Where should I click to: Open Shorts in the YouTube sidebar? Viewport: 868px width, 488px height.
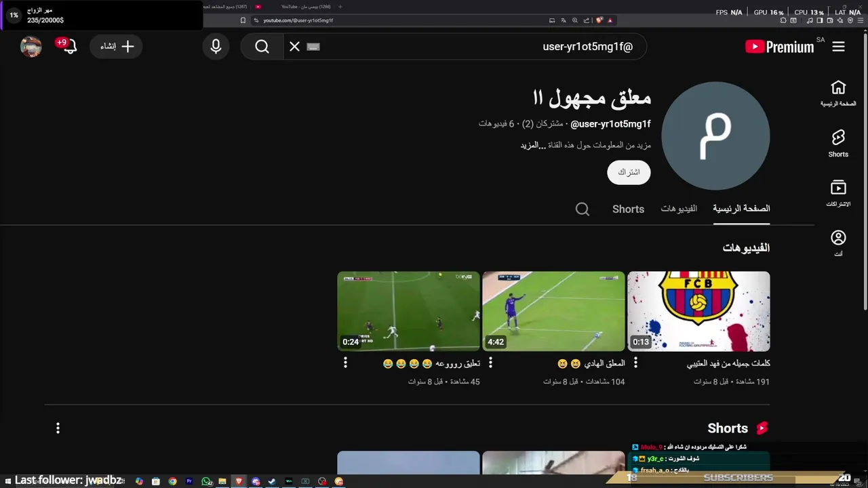click(838, 144)
